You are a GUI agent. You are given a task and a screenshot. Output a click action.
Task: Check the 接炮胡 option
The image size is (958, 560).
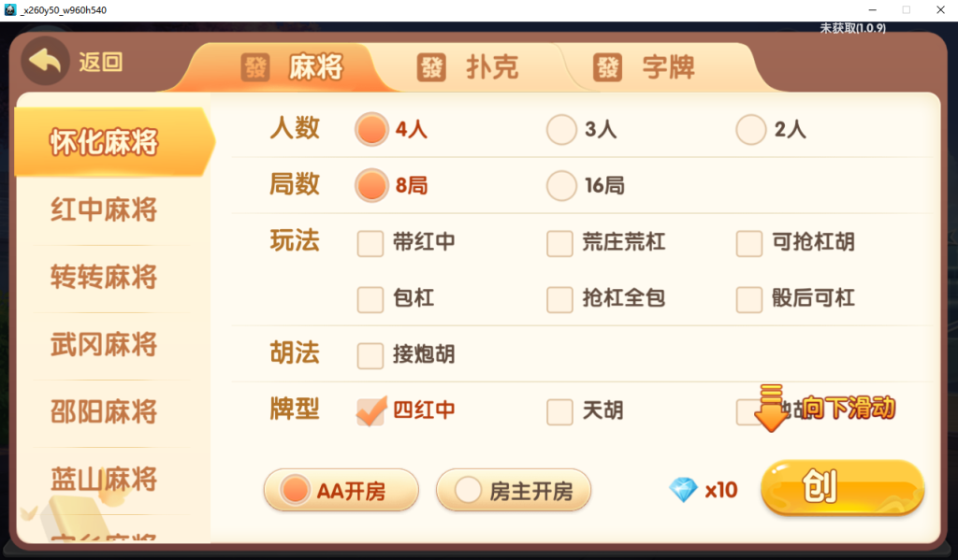[370, 356]
